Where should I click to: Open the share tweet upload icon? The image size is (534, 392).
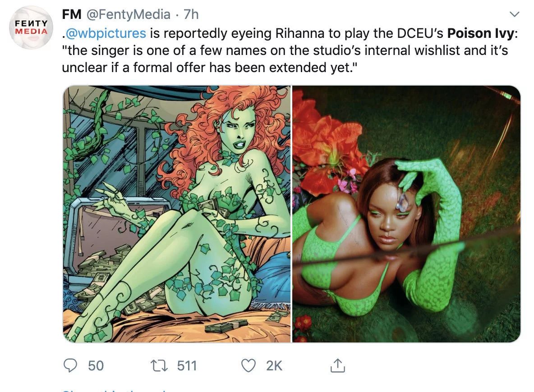click(x=337, y=365)
